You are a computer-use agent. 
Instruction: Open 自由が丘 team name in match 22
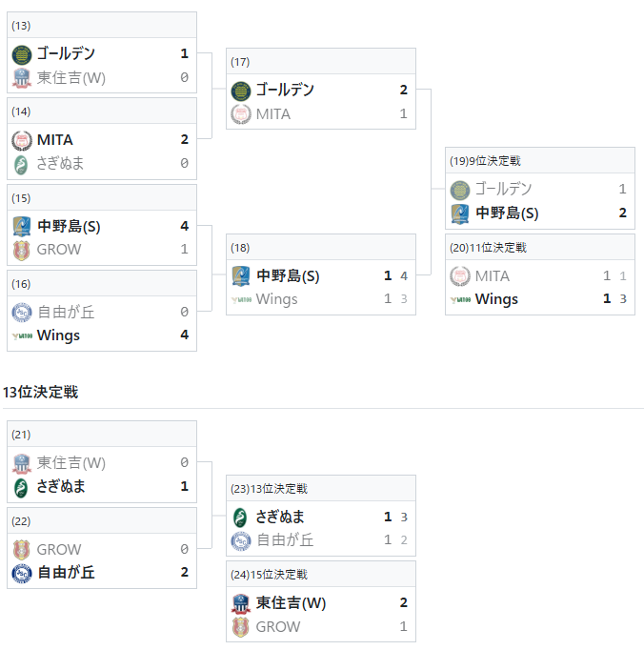tap(67, 573)
